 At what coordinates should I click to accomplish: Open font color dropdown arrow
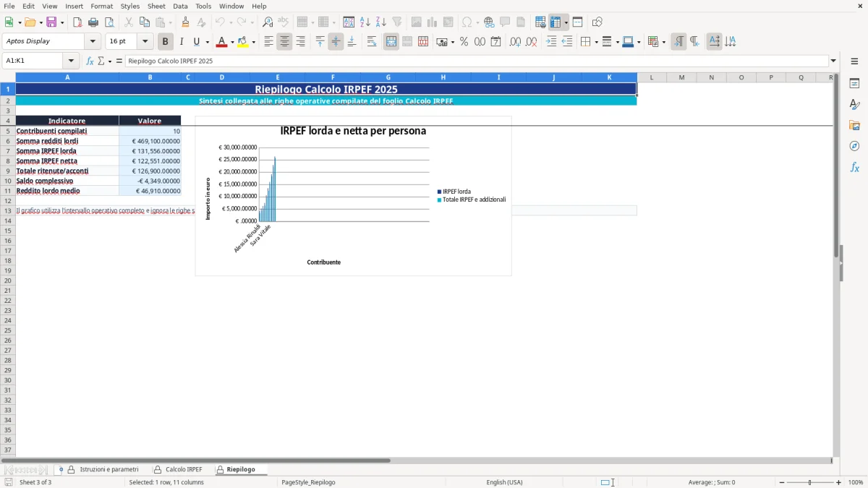231,42
